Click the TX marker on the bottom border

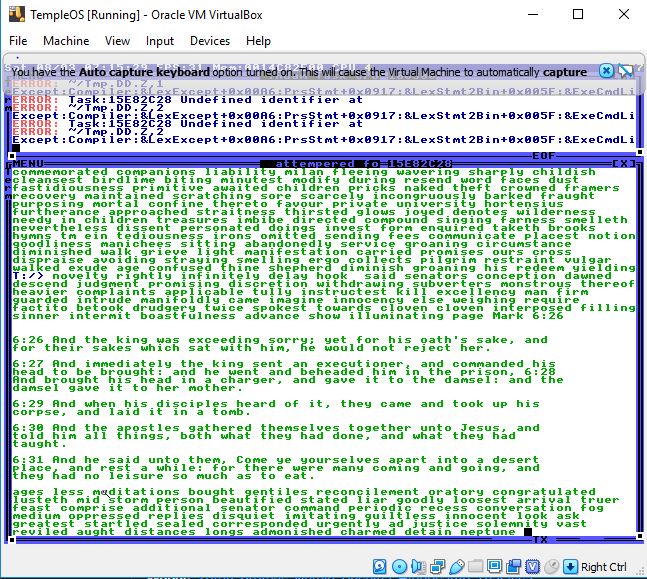click(540, 539)
